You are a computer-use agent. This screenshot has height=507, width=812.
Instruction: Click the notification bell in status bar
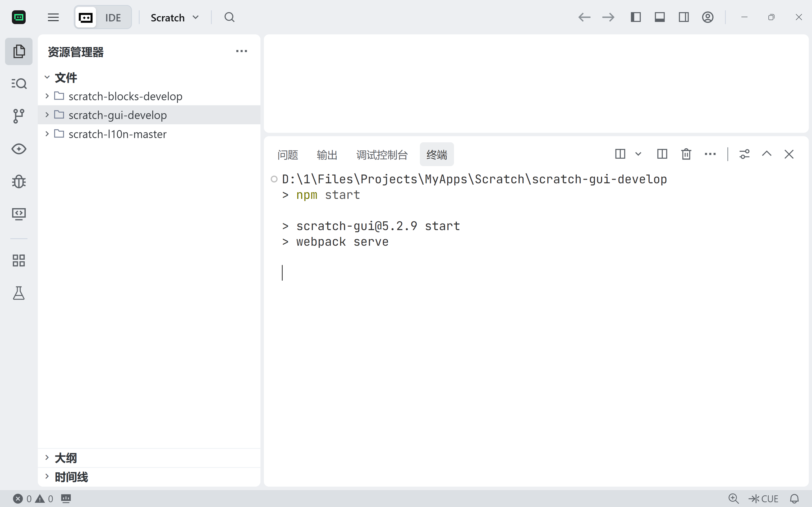[794, 499]
